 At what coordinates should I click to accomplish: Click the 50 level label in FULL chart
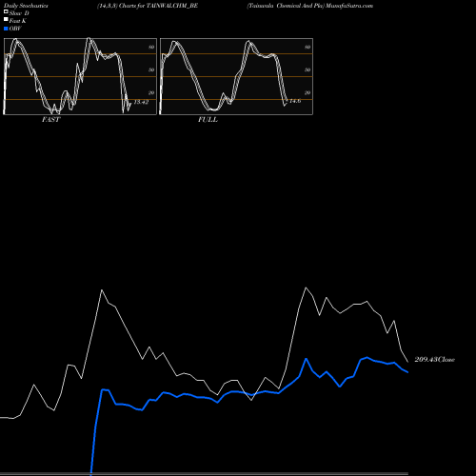pos(307,69)
